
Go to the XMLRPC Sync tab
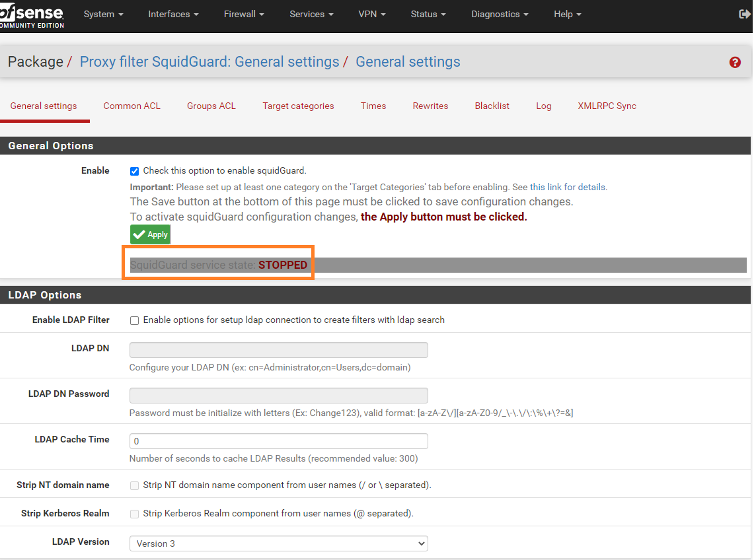click(607, 106)
